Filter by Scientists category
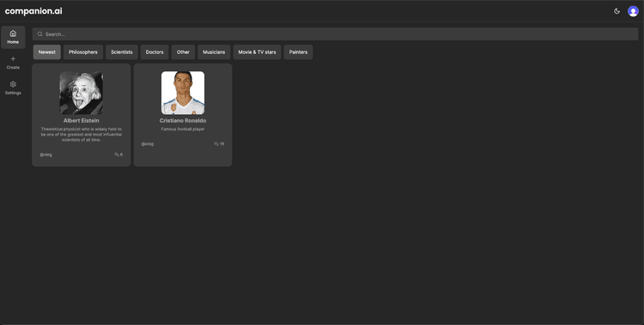The width and height of the screenshot is (644, 325). coord(122,52)
